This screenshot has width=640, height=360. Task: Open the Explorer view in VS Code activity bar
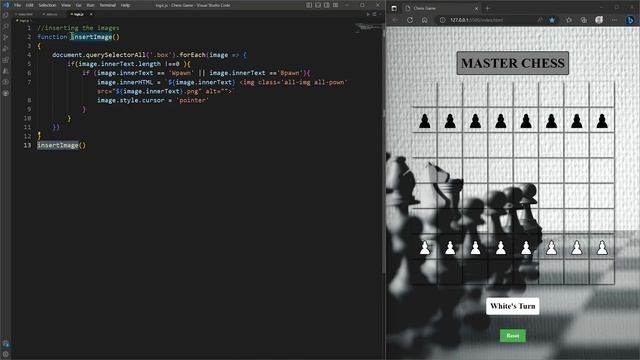click(x=6, y=15)
